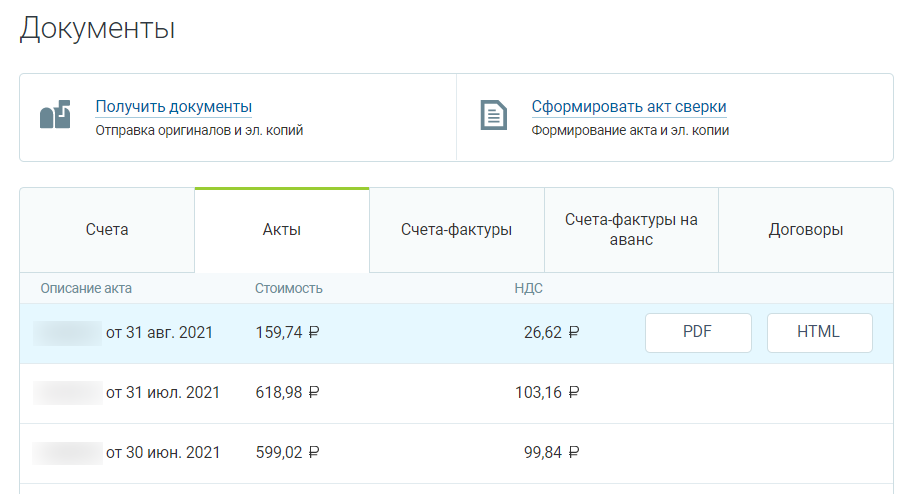
Task: Switch to the Договоры tab
Action: coord(805,230)
